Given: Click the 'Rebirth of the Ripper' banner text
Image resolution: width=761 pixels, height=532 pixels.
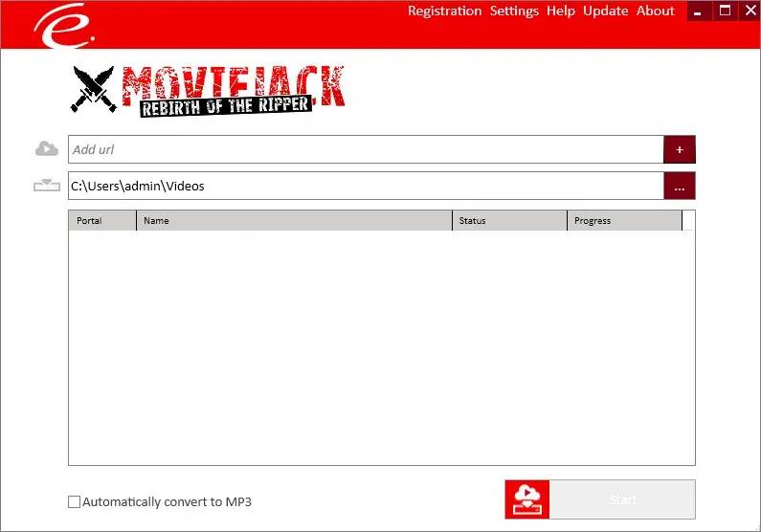Looking at the screenshot, I should point(225,105).
